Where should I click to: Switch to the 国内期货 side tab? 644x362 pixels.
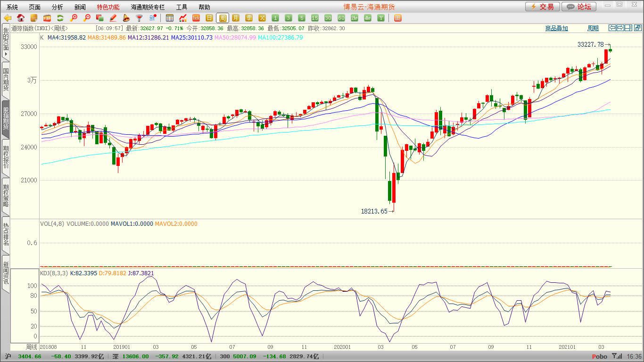[5, 80]
